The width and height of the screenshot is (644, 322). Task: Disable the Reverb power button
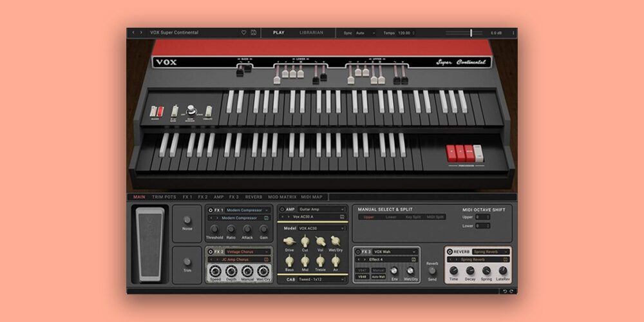click(450, 251)
